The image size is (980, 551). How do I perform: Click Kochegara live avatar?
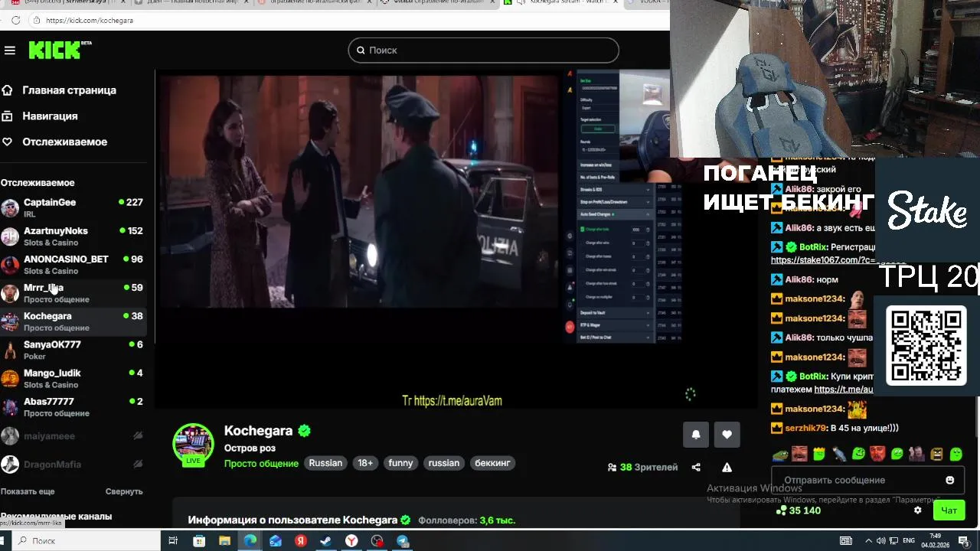pyautogui.click(x=193, y=445)
